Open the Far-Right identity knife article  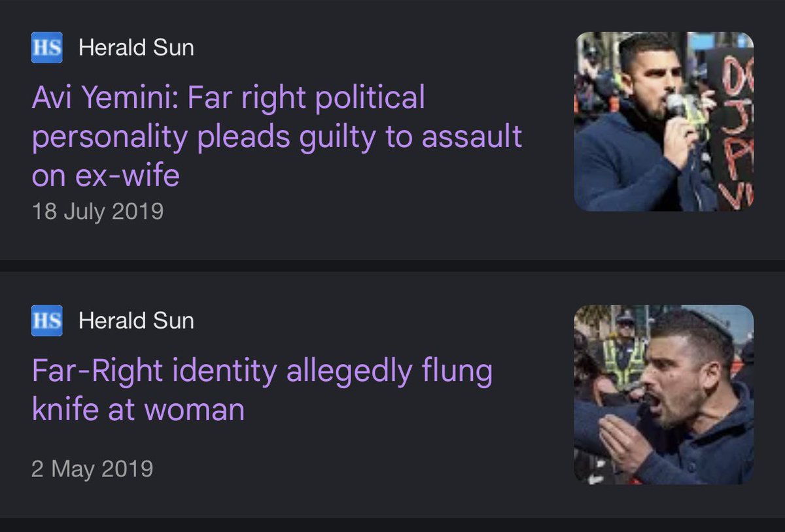[262, 390]
